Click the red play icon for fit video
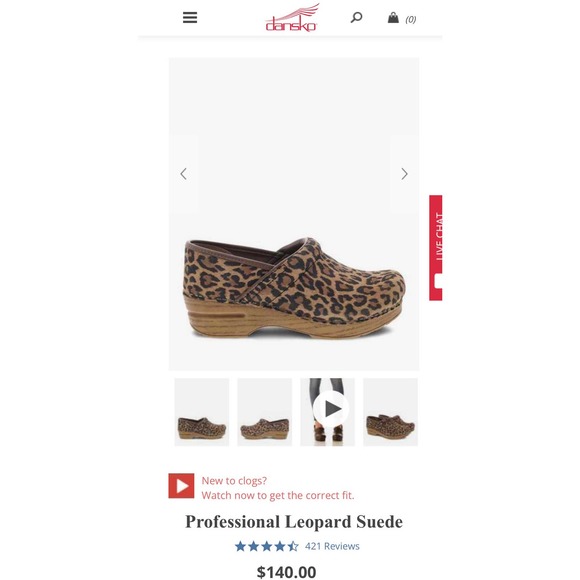580x580 pixels. tap(181, 486)
